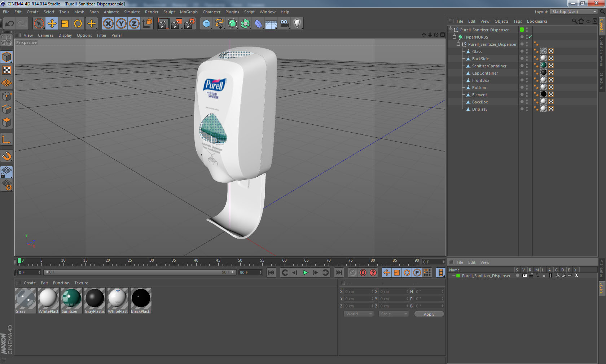Click the Undo arrow icon
606x364 pixels.
coord(9,24)
